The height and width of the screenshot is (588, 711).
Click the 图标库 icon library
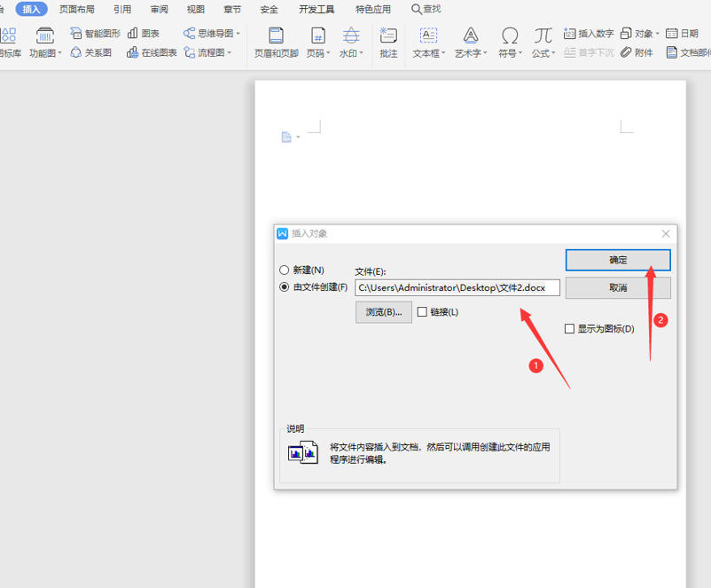[x=10, y=43]
